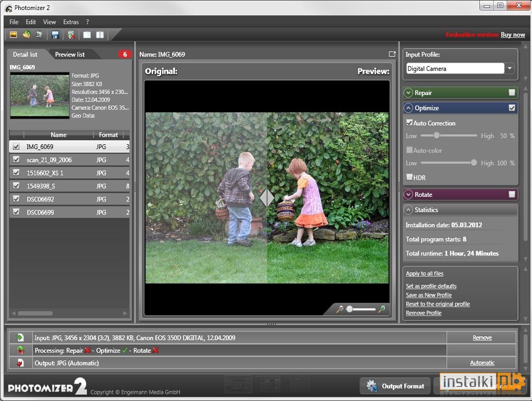Switch to single-pane view icon
This screenshot has height=401, width=532.
tap(87, 34)
